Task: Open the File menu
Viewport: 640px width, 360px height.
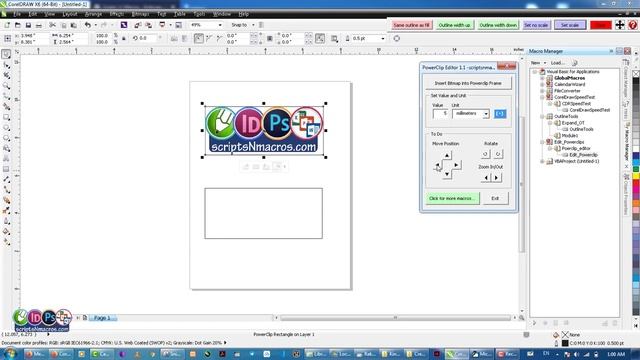Action: click(x=17, y=14)
